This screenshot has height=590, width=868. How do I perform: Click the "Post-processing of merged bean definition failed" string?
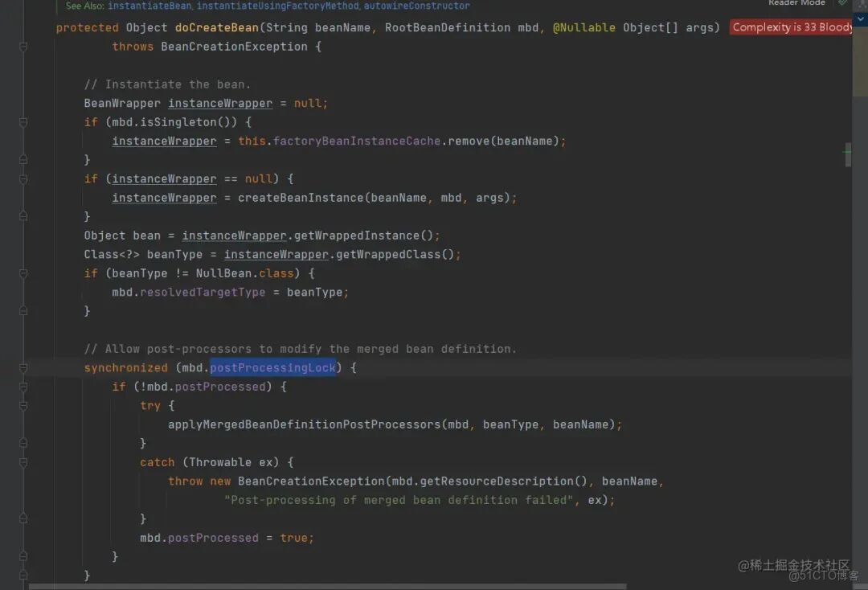[x=399, y=500]
